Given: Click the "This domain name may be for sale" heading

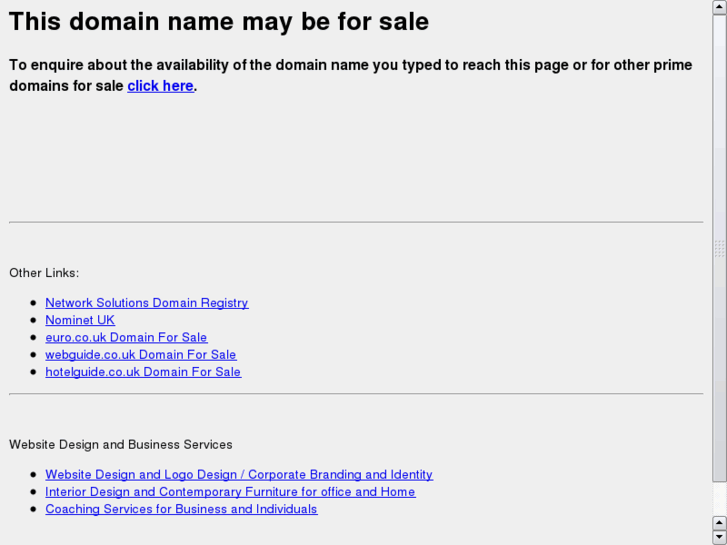Looking at the screenshot, I should pos(219,21).
